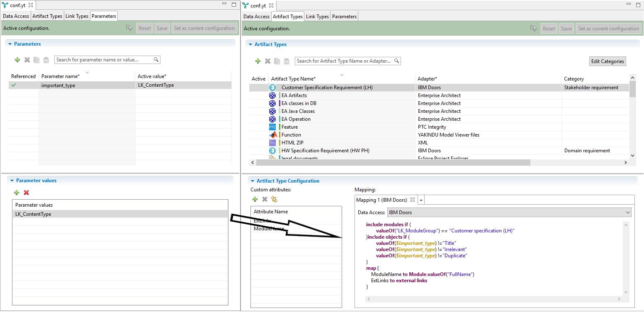Click Save button in right pane
The height and width of the screenshot is (320, 644).
566,29
